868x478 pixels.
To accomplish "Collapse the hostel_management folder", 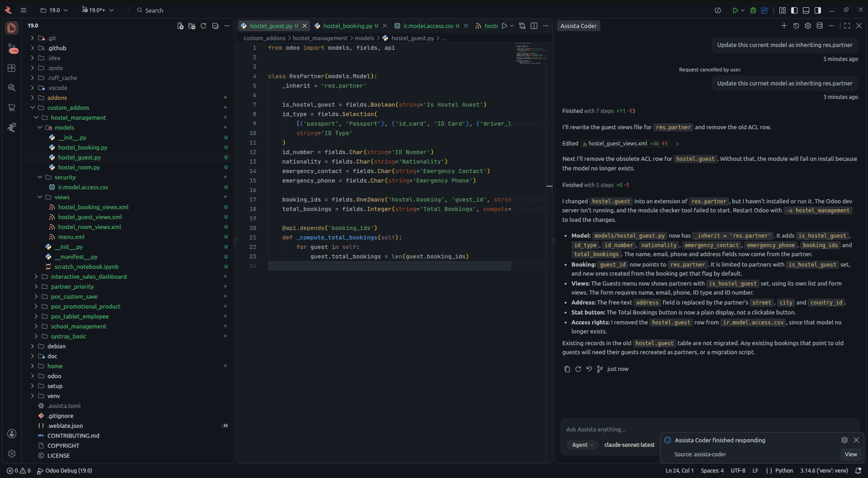I will pos(36,117).
